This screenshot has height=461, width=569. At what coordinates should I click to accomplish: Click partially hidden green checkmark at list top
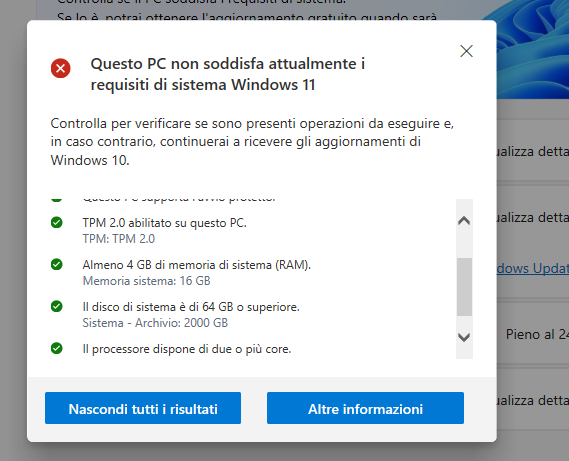point(57,200)
